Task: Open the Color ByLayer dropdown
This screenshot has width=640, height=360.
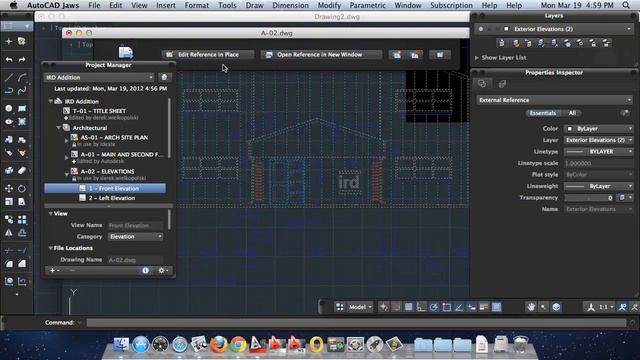Action: click(599, 129)
